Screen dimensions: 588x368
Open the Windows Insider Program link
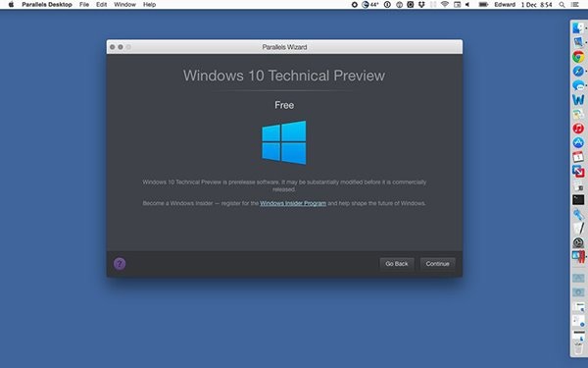tap(293, 203)
